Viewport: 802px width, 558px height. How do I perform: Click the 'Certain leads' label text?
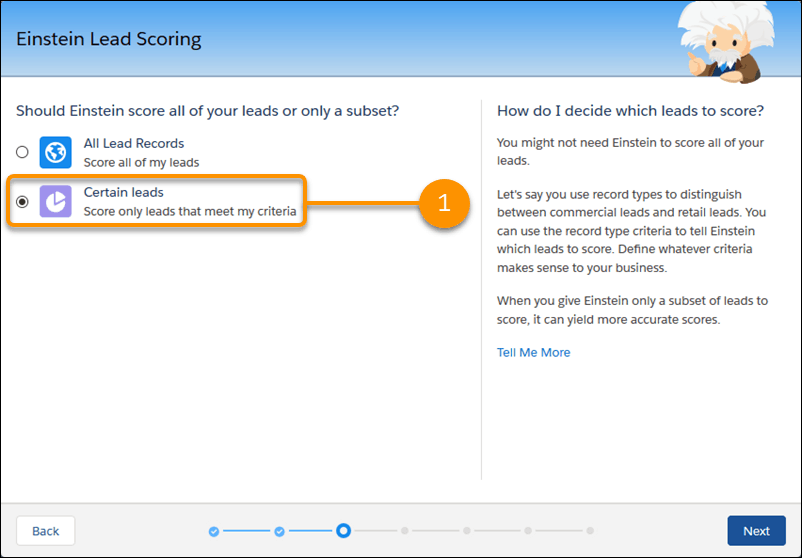coord(124,192)
